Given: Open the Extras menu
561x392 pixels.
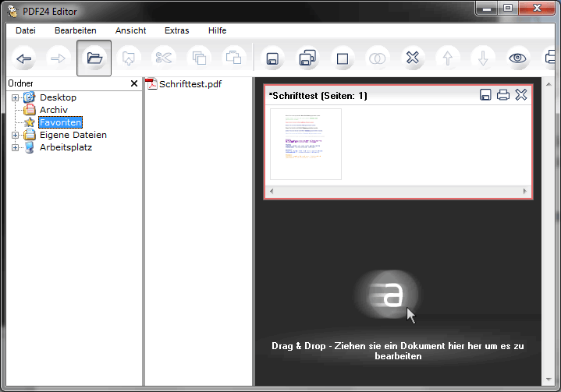Looking at the screenshot, I should click(x=177, y=30).
